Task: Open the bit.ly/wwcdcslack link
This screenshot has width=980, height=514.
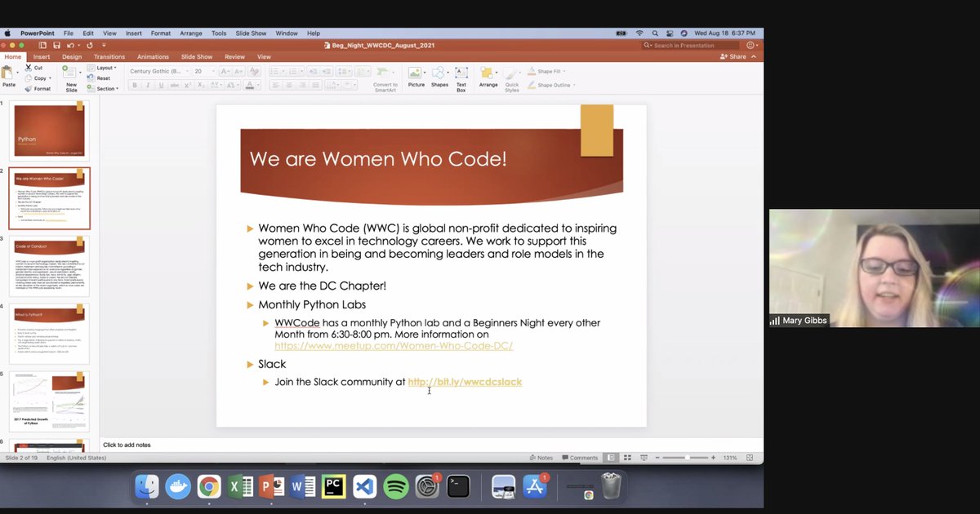Action: coord(465,382)
